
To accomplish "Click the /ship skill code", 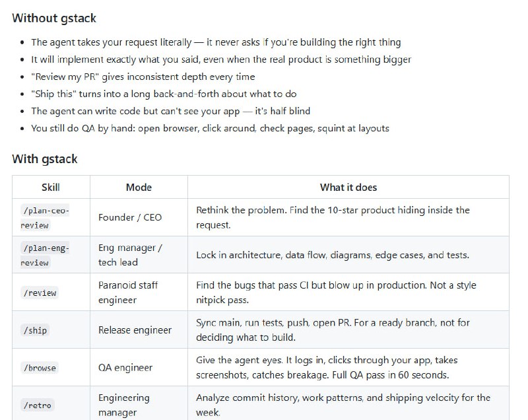I will pos(35,330).
